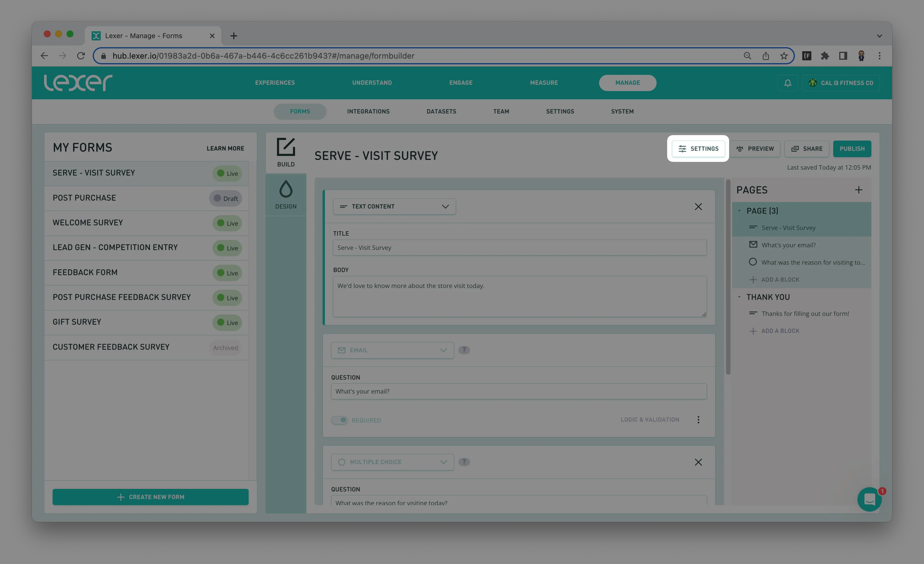Open the notifications bell
The height and width of the screenshot is (564, 924).
[x=787, y=83]
